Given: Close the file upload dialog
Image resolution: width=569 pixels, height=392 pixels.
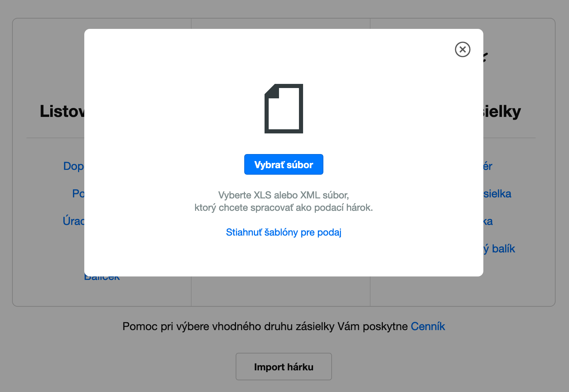Looking at the screenshot, I should (x=462, y=50).
